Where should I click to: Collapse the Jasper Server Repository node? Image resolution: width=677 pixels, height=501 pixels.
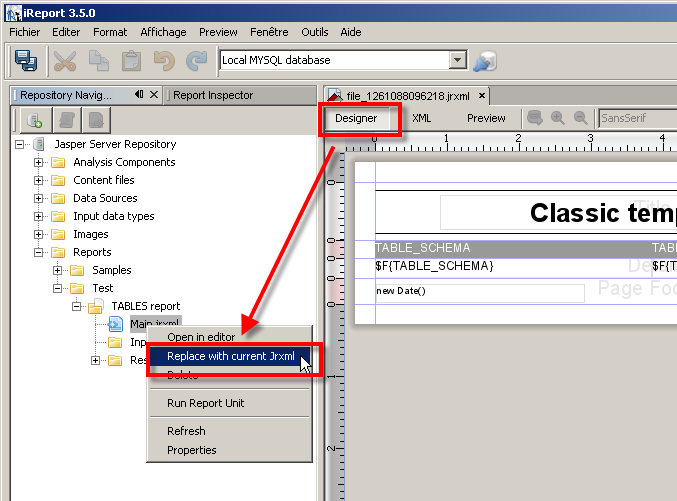tap(19, 144)
